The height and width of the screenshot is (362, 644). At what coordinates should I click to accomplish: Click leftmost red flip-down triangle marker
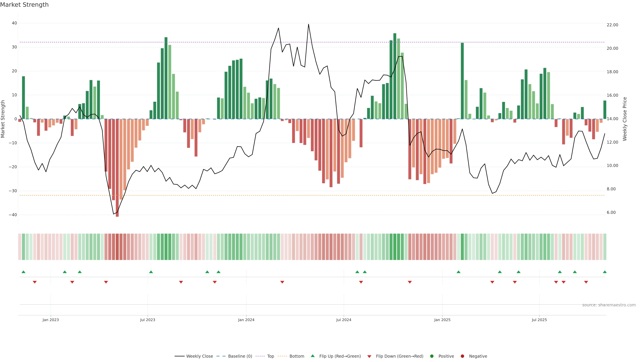coord(35,282)
